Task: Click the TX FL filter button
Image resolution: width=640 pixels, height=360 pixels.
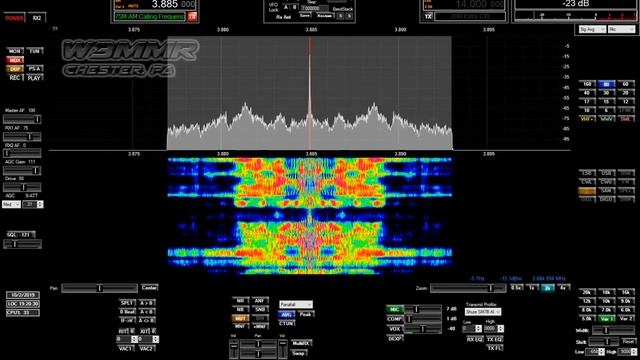Action: click(494, 348)
